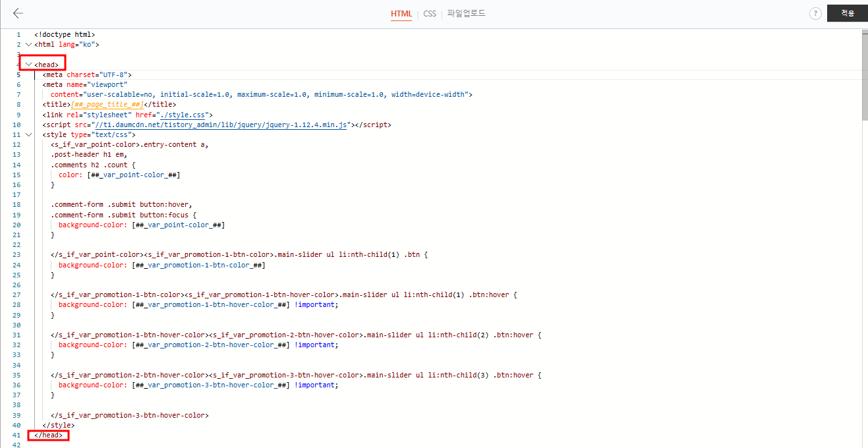Click the promotion-1-btn-color value on line 24

pos(198,265)
